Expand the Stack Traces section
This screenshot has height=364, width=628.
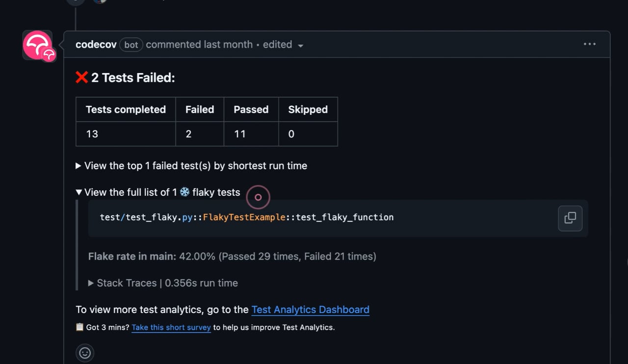pos(163,283)
